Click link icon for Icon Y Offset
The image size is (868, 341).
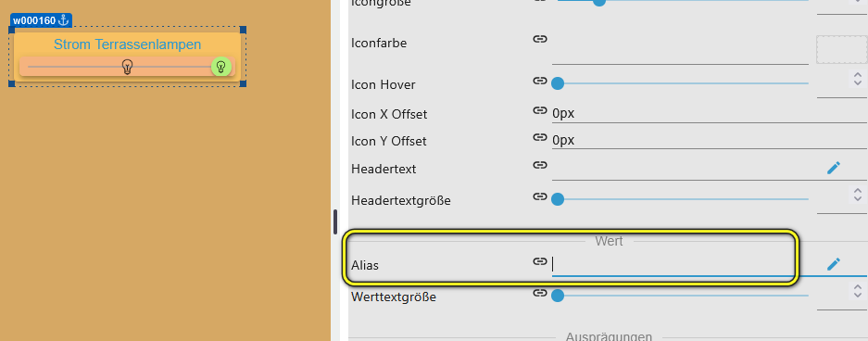540,137
